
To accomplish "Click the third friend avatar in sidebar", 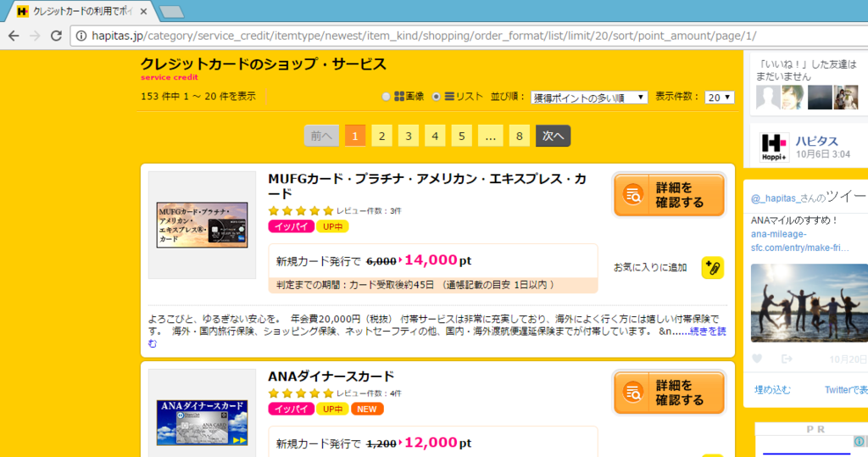I will pos(820,98).
